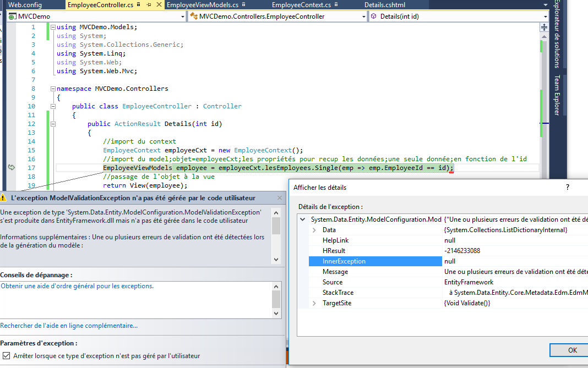Expand the Data exception property
The height and width of the screenshot is (368, 588).
click(314, 230)
